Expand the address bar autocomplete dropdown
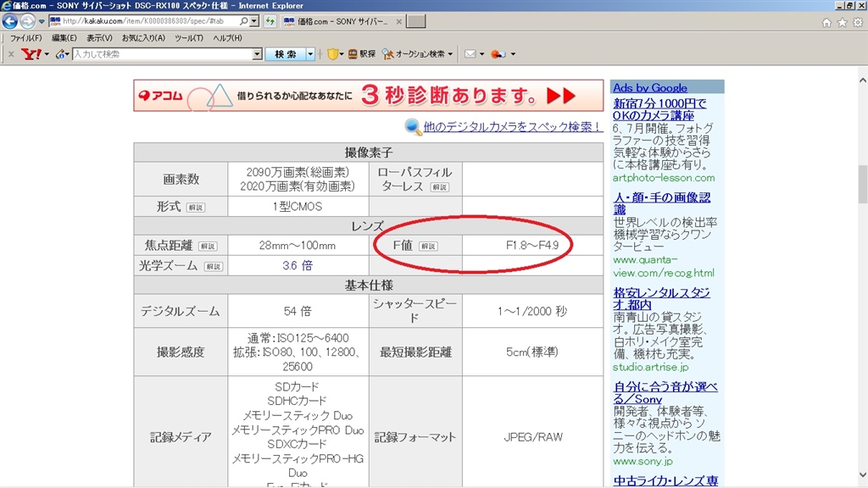The image size is (868, 488). click(x=254, y=21)
